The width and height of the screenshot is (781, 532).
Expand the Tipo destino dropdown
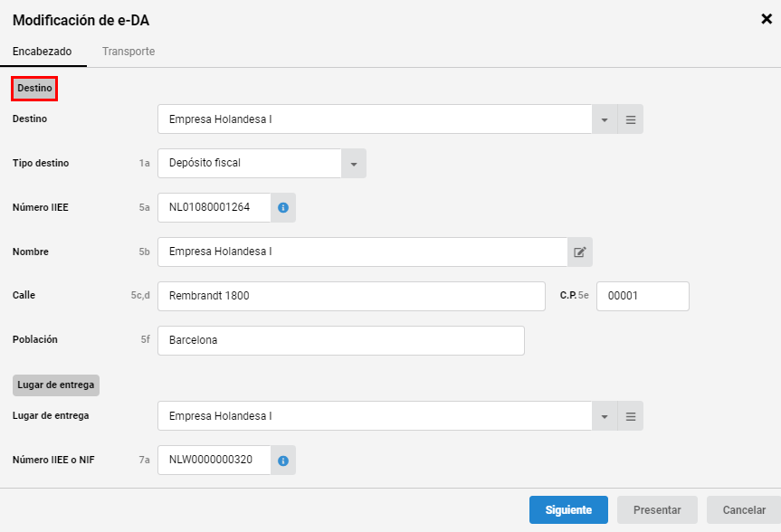(354, 164)
